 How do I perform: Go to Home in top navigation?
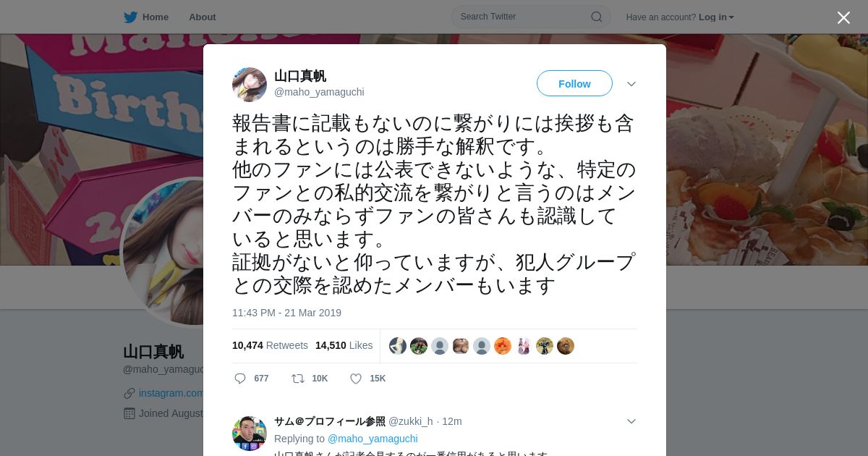pyautogui.click(x=156, y=17)
